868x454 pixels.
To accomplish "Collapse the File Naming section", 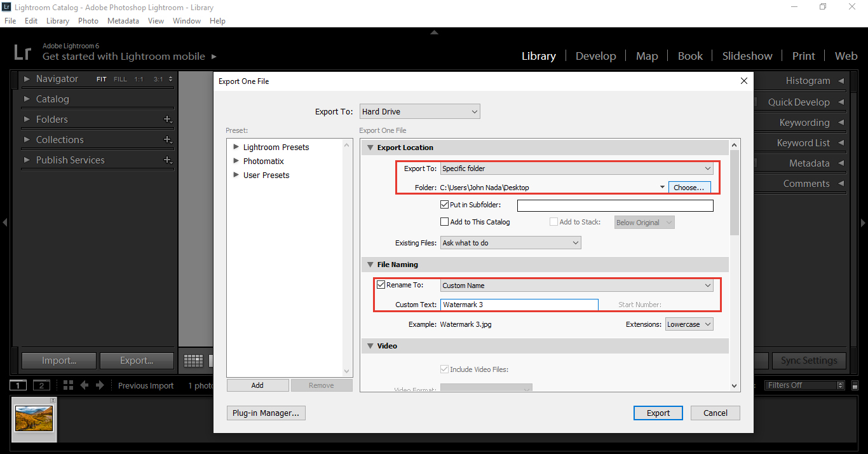I will click(370, 265).
